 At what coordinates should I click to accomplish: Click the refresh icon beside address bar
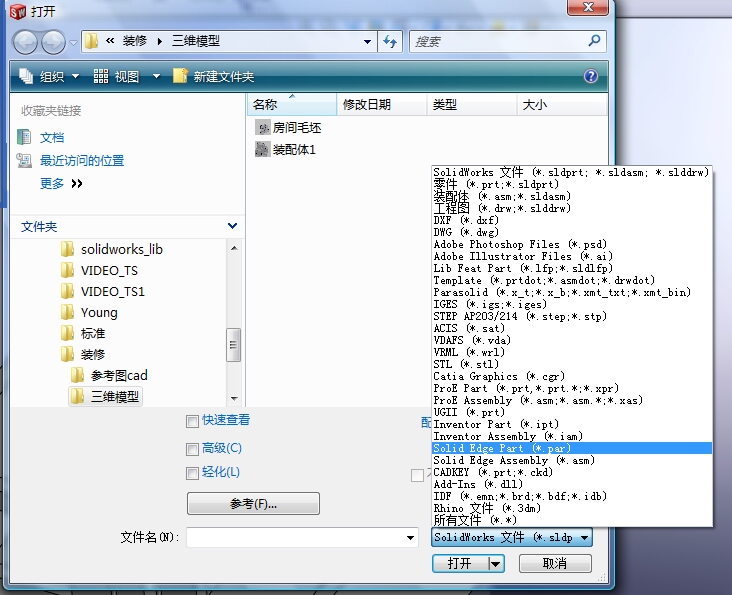[x=390, y=42]
